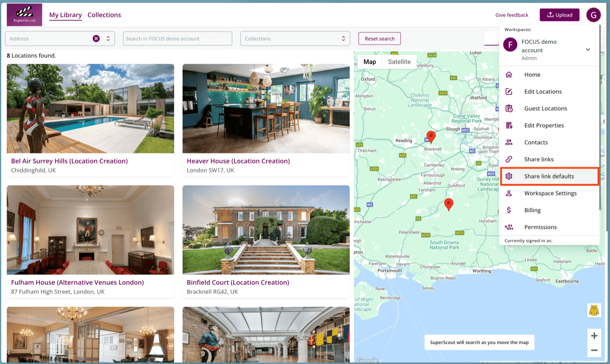
Task: Click the F workspace avatar
Action: [510, 45]
